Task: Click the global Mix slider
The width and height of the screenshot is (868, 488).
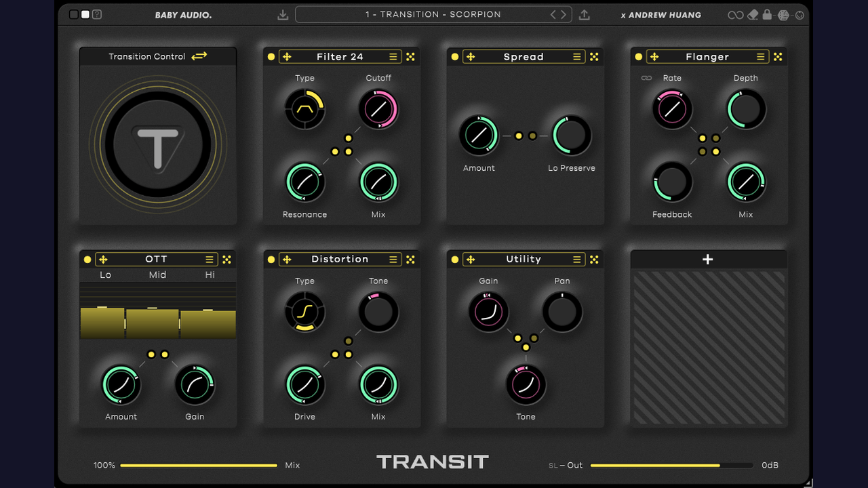Action: point(199,466)
